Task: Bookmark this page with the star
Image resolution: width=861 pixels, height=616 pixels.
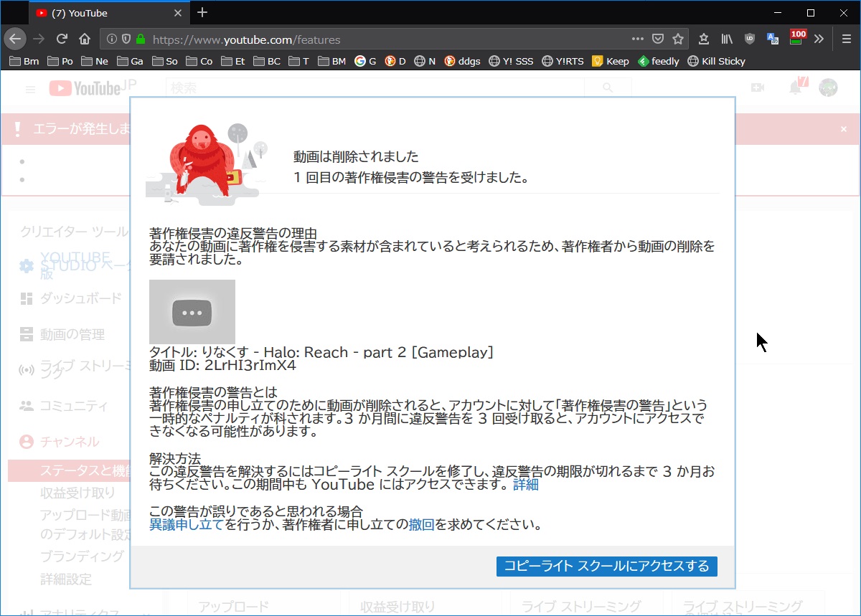Action: click(678, 39)
